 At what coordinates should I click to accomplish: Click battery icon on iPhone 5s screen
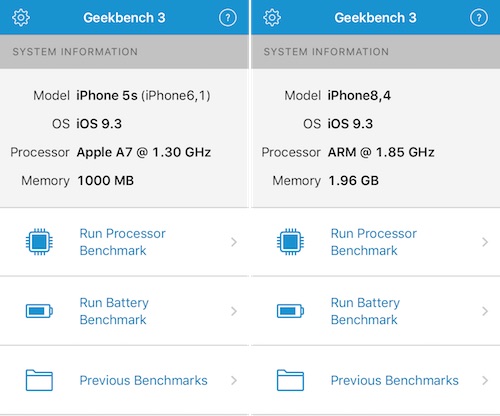click(x=39, y=311)
